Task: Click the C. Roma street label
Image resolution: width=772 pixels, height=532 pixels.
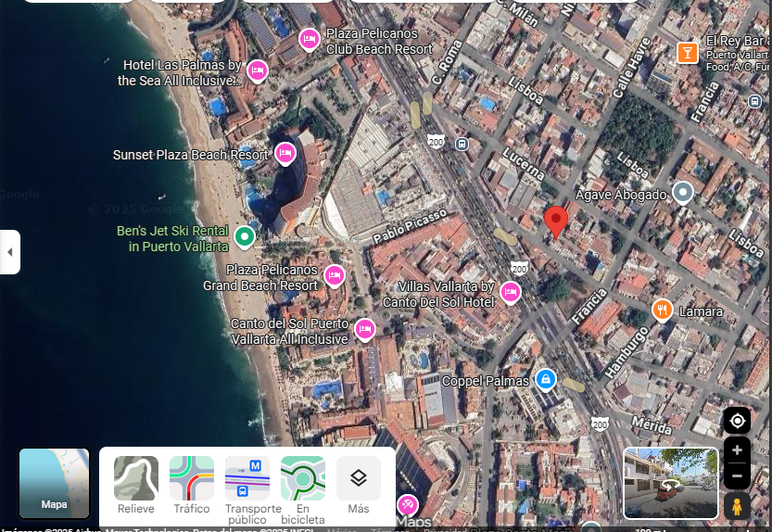Action: coord(447,62)
